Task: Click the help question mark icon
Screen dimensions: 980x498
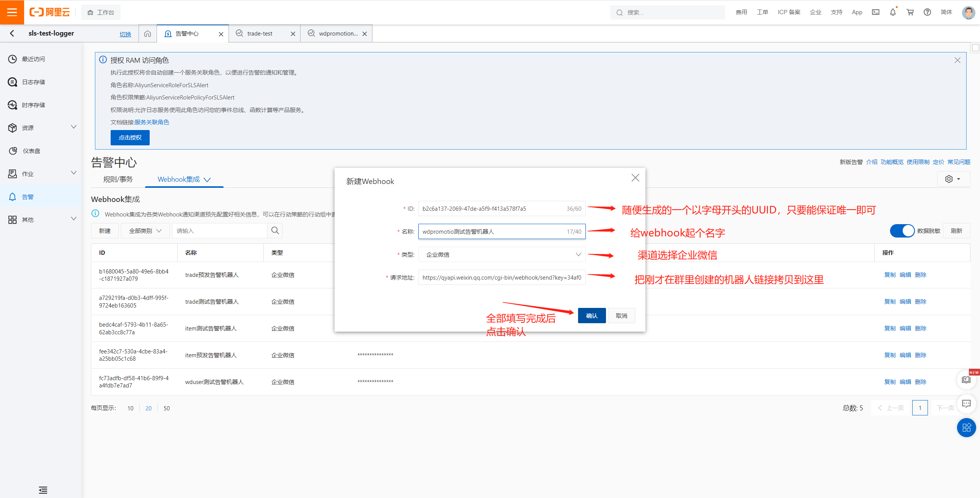Action: coord(927,12)
